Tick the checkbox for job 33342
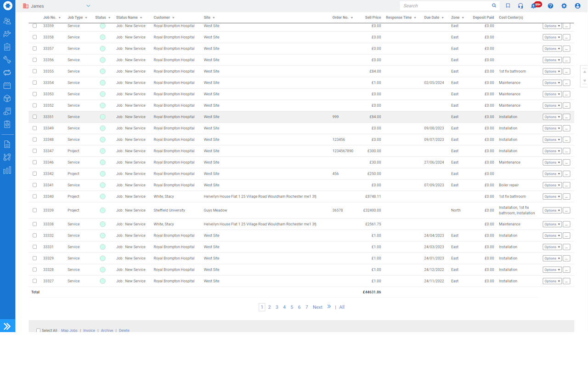This screenshot has height=368, width=588. (x=34, y=174)
